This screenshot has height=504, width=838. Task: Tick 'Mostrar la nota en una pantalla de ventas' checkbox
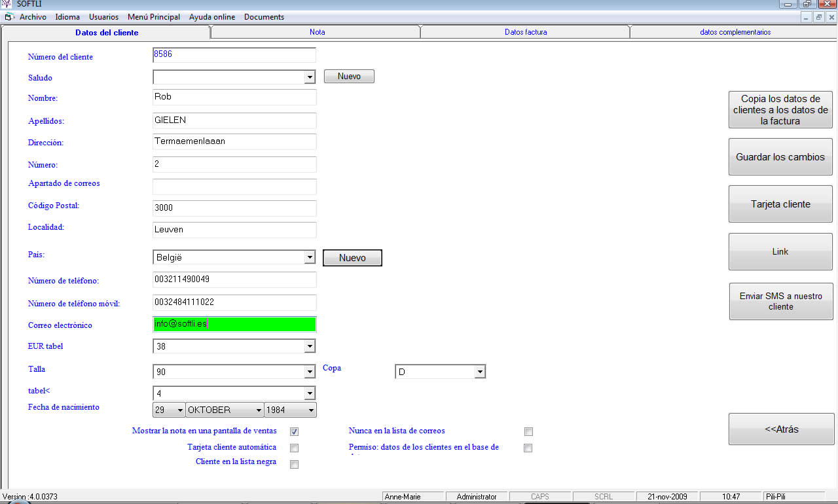295,431
